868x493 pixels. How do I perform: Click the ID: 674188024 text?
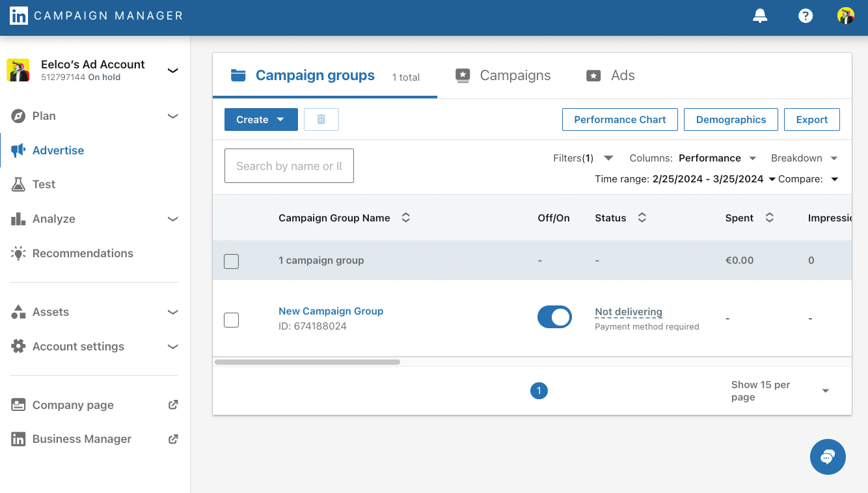[x=312, y=326]
